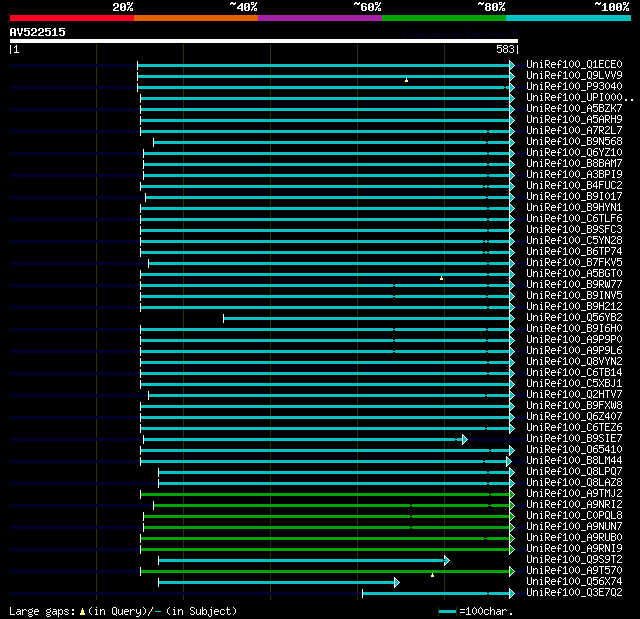Open the UniRef100_Q9LVV9 hit label
Image resolution: width=640 pixels, height=619 pixels.
click(574, 75)
